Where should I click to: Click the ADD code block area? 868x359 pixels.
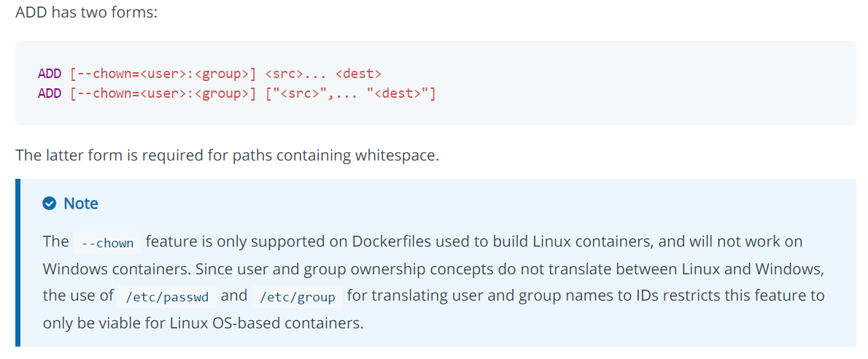(x=435, y=83)
